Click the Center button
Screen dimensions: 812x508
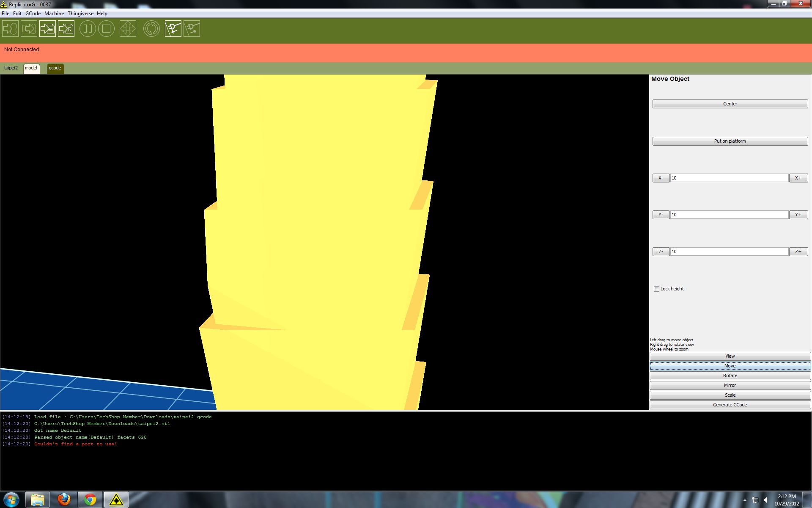[x=730, y=104]
